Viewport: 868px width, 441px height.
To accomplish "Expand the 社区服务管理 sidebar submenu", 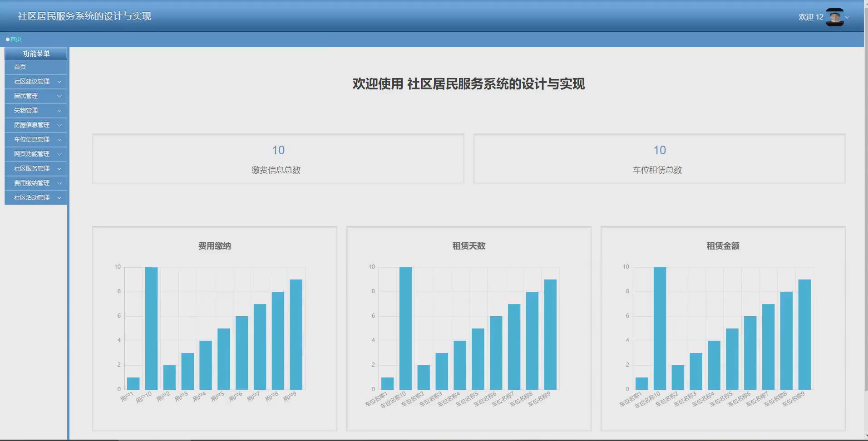I will tap(35, 168).
